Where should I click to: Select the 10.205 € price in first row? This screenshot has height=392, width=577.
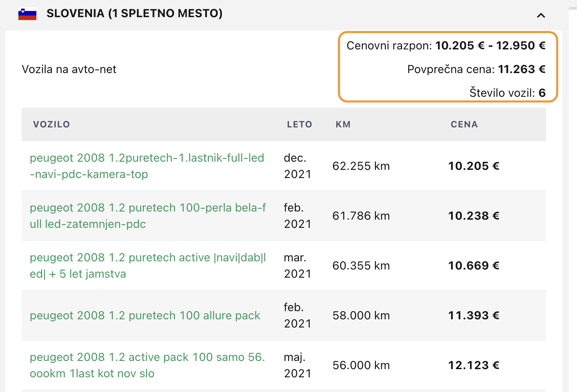474,166
